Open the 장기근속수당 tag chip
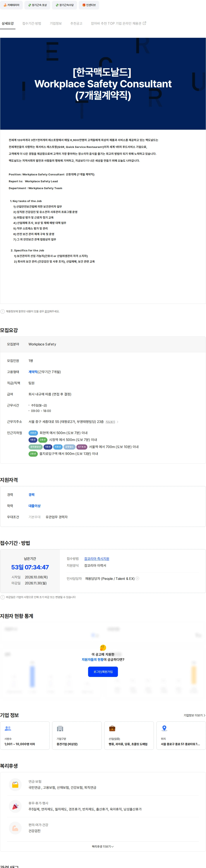This screenshot has height=868, width=206. pos(64,5)
